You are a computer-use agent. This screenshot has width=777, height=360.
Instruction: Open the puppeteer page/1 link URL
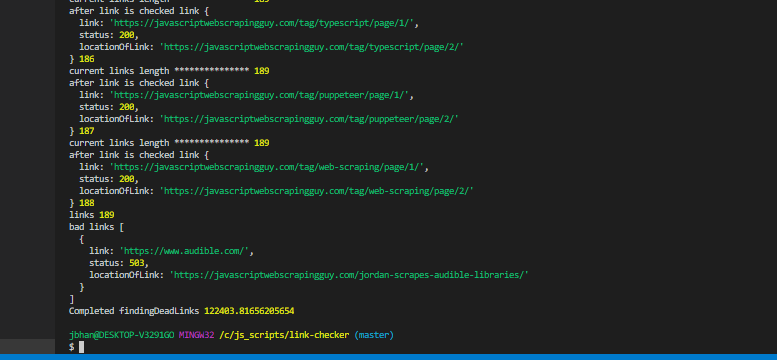click(259, 95)
